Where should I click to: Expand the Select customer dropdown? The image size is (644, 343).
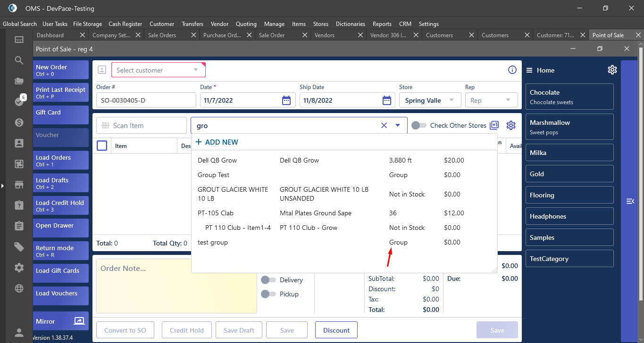196,70
